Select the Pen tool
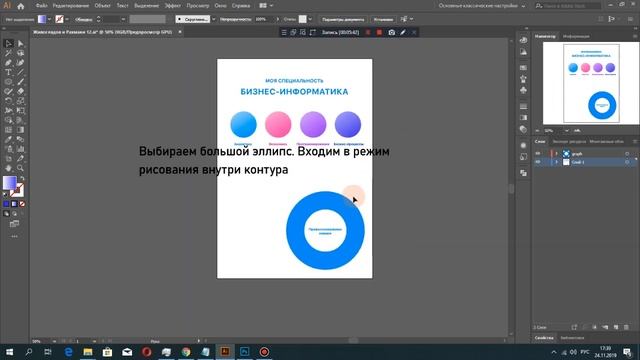Image resolution: width=640 pixels, height=360 pixels. (x=8, y=62)
